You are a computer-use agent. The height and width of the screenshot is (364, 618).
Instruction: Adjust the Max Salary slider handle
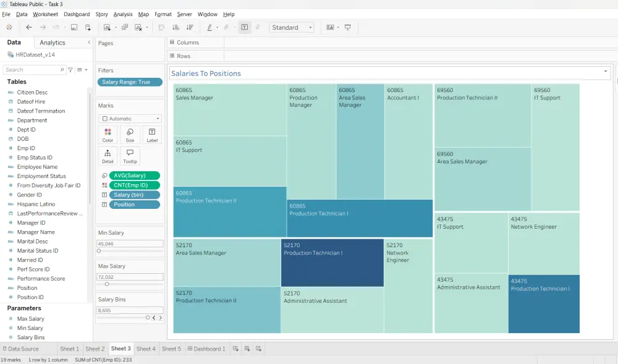pyautogui.click(x=107, y=284)
